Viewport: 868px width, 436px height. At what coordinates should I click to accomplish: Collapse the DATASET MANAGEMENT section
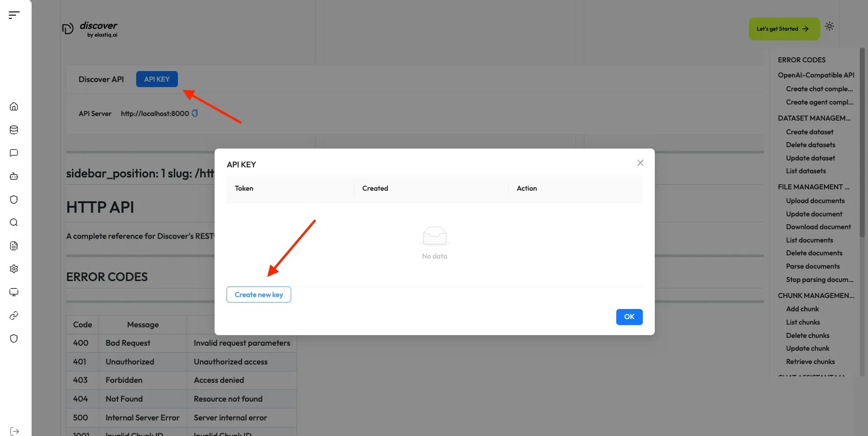[814, 118]
